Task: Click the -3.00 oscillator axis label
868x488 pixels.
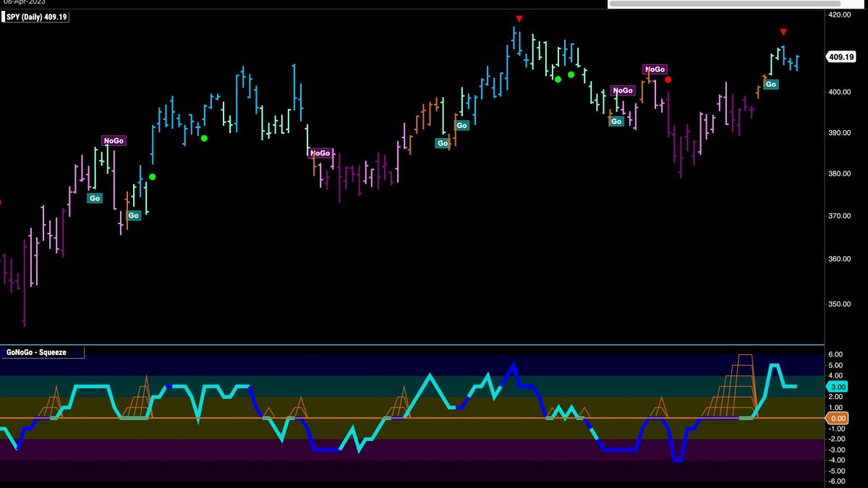Action: pos(835,450)
